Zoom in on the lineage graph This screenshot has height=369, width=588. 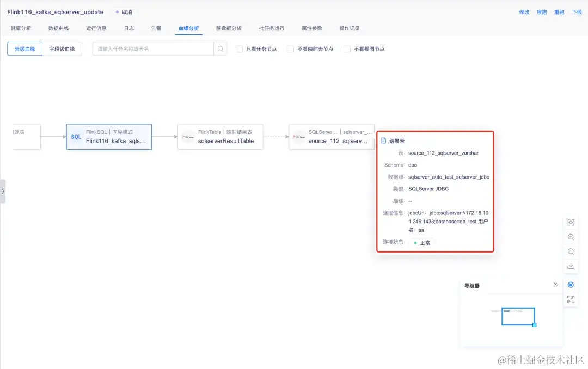[x=571, y=237]
